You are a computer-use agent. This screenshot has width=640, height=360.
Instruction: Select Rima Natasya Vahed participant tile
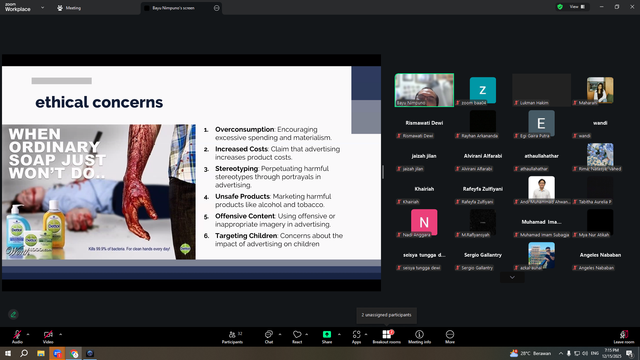600,156
